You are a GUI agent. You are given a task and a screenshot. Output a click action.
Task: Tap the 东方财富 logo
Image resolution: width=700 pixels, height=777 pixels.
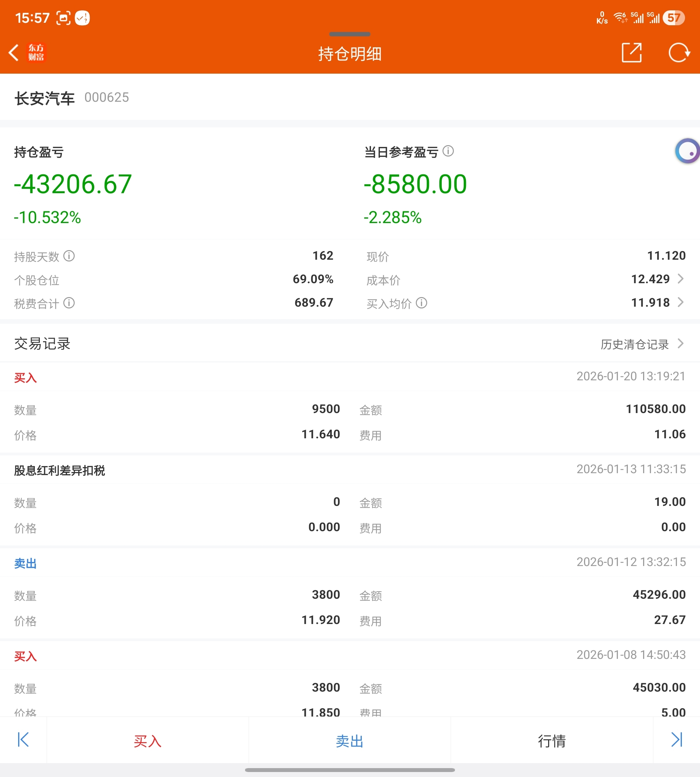click(x=36, y=53)
